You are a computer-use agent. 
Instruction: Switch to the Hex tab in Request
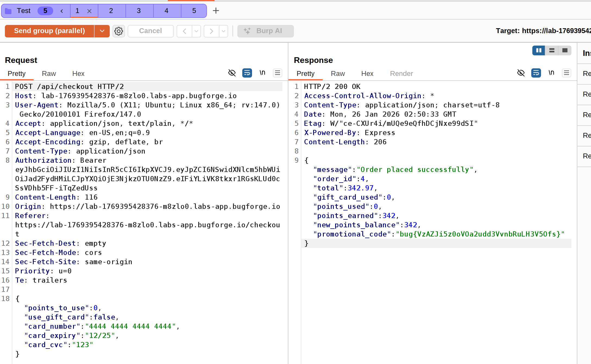point(78,74)
